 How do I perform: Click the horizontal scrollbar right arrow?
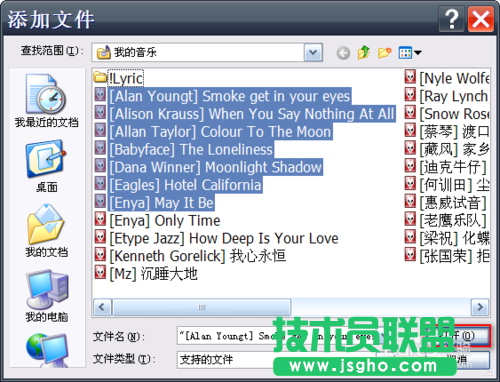(x=480, y=307)
